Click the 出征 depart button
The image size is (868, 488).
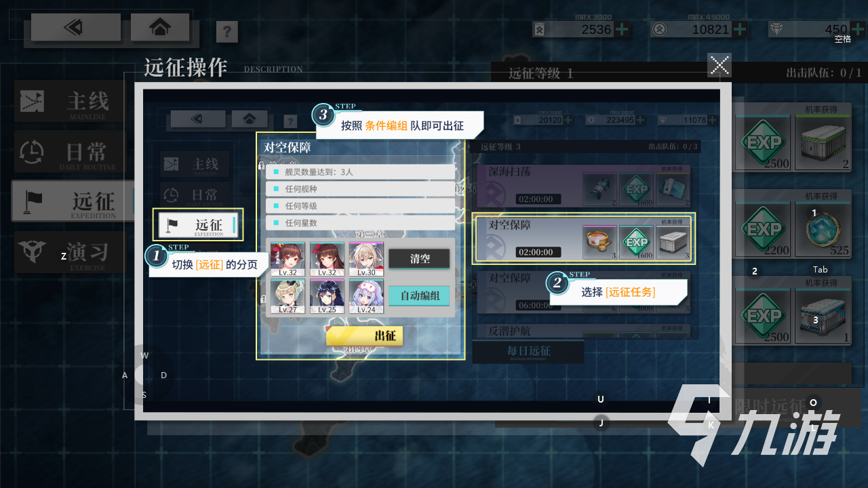365,335
